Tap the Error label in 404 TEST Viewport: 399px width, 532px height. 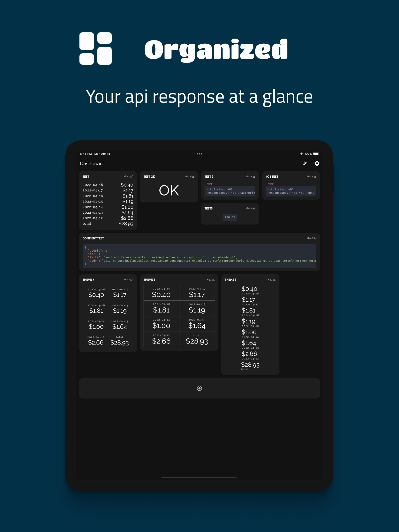(x=269, y=184)
